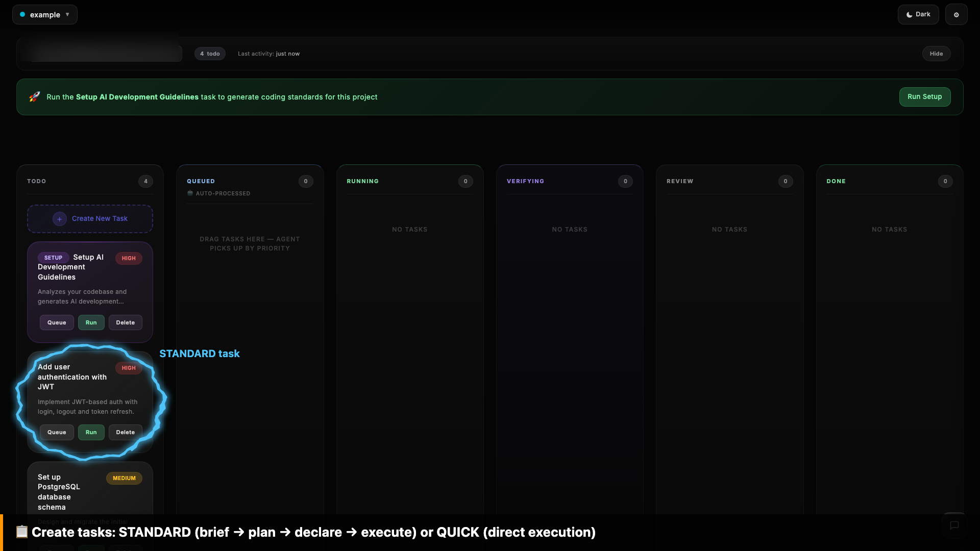Delete the Setup AI Development Guidelines task
This screenshot has height=551, width=980.
point(125,322)
